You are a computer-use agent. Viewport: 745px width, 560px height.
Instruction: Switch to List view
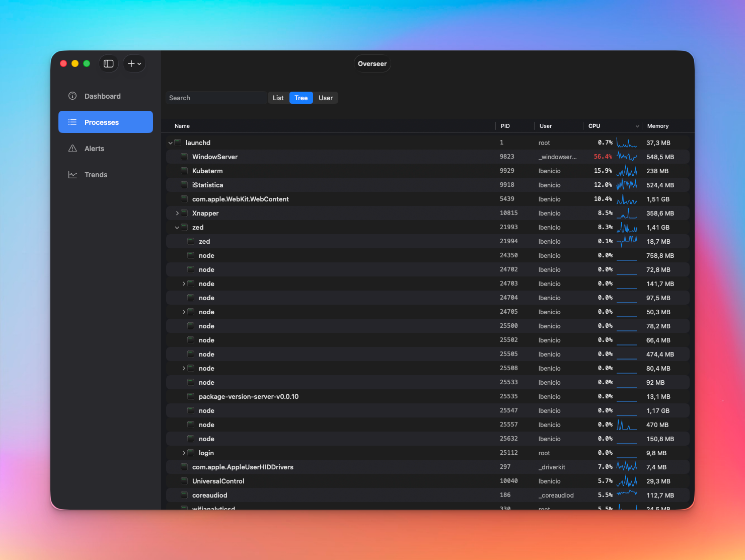pyautogui.click(x=278, y=97)
